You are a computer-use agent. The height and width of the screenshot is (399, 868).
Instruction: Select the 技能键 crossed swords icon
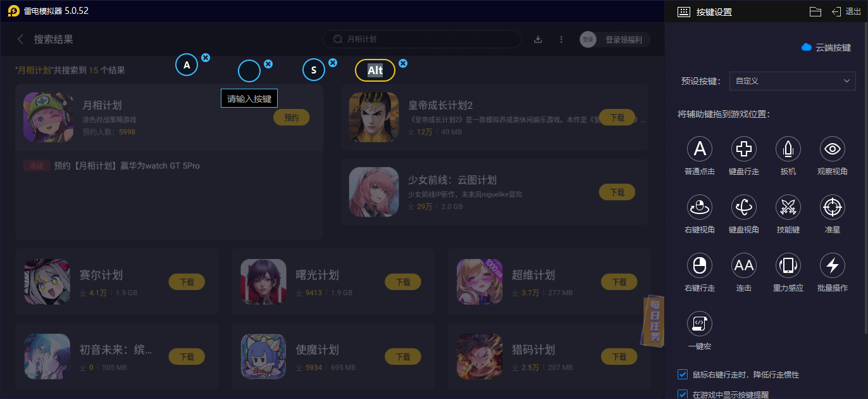[x=788, y=207]
